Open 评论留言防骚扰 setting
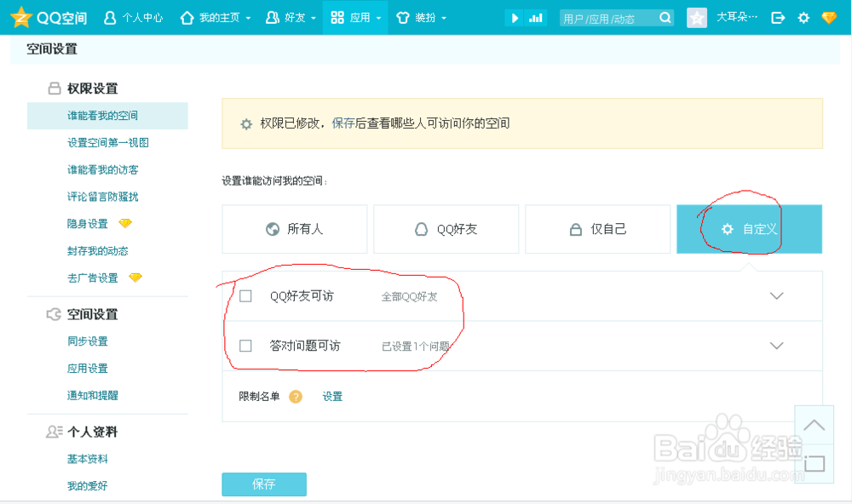The width and height of the screenshot is (852, 504). [x=103, y=197]
